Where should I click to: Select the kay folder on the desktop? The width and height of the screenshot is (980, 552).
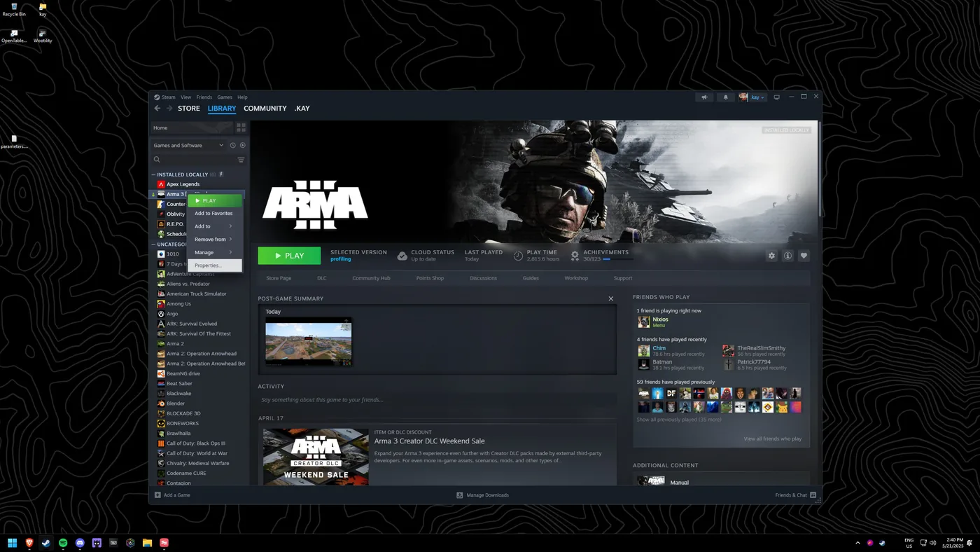pyautogui.click(x=43, y=10)
